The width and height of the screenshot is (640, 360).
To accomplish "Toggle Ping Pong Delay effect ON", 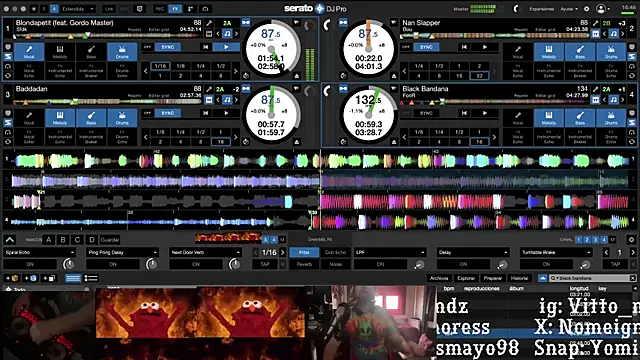I will click(113, 264).
